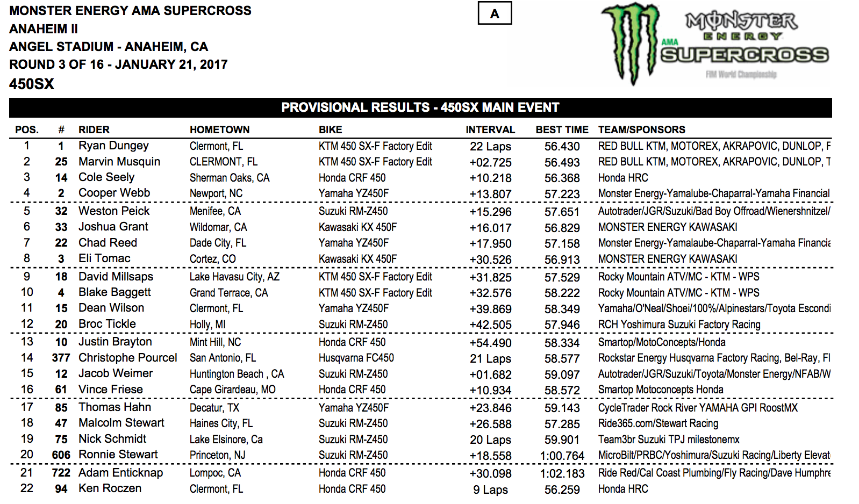859x504 pixels.
Task: Click the boxed letter A at top
Action: click(495, 13)
